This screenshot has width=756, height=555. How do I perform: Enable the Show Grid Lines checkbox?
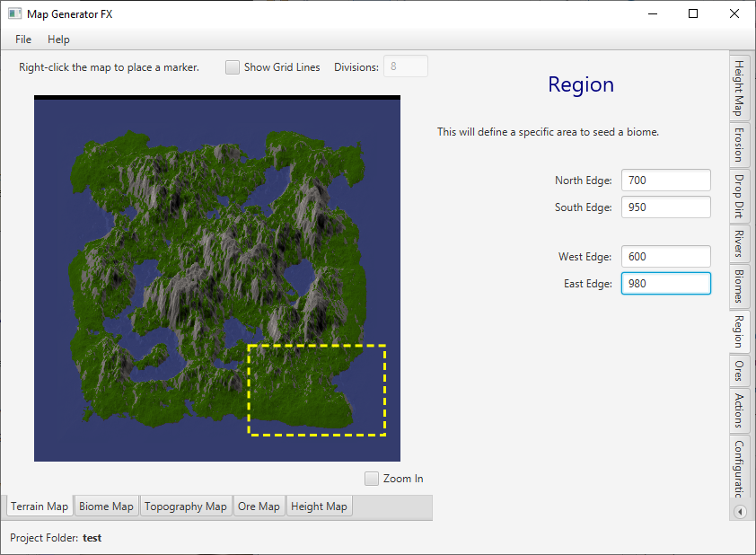coord(233,67)
